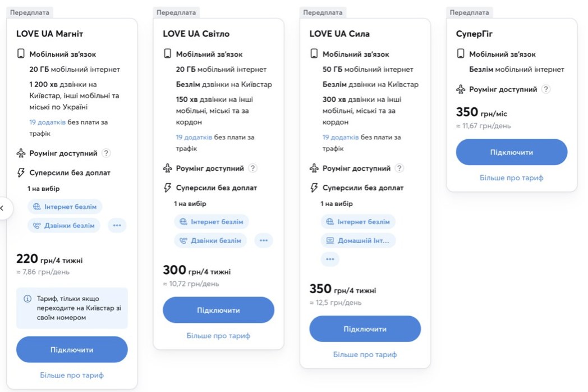
Task: Click Підключити button for LOVE UA Світло
Action: (219, 310)
